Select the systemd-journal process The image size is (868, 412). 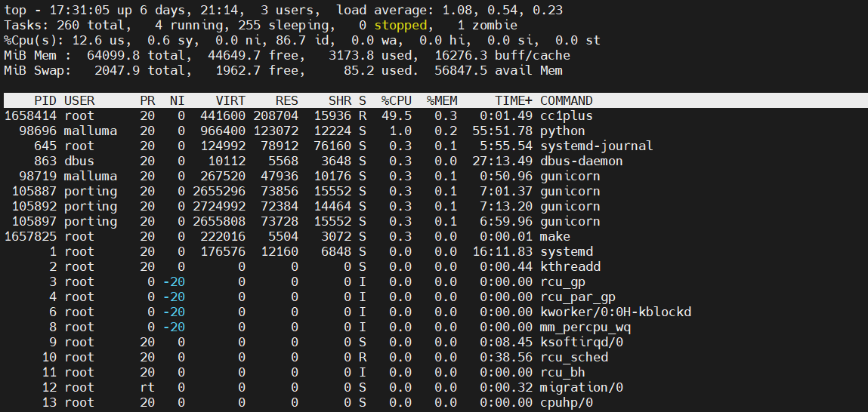[434, 146]
